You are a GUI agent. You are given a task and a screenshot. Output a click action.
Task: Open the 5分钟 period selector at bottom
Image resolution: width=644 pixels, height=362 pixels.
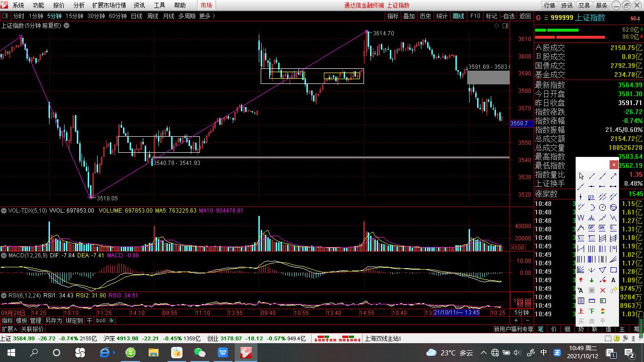(x=522, y=313)
